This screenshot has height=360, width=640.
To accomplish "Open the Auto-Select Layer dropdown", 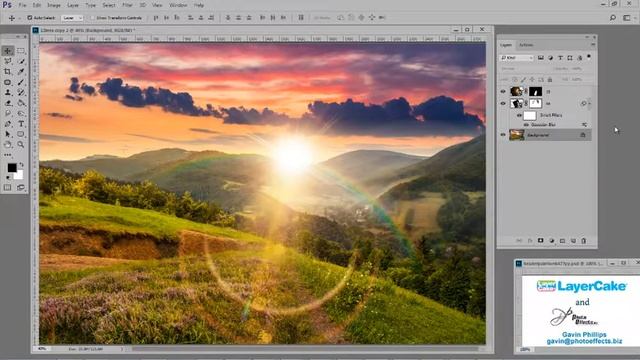I will click(x=73, y=18).
